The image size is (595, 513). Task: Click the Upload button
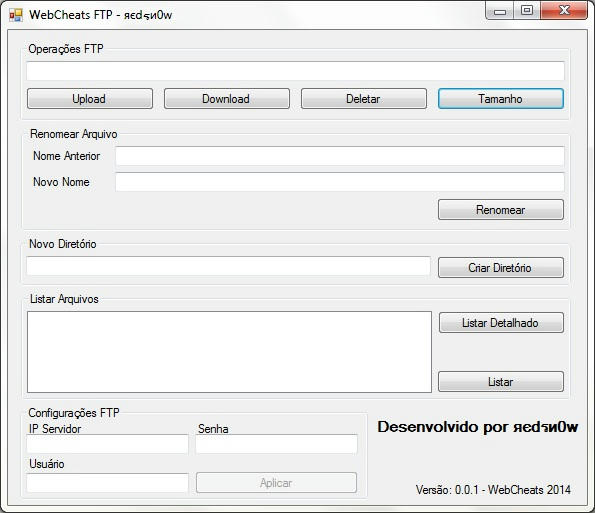(90, 99)
